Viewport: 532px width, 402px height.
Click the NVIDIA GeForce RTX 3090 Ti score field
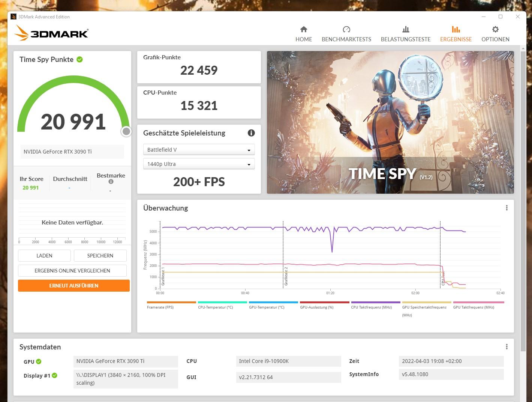72,152
